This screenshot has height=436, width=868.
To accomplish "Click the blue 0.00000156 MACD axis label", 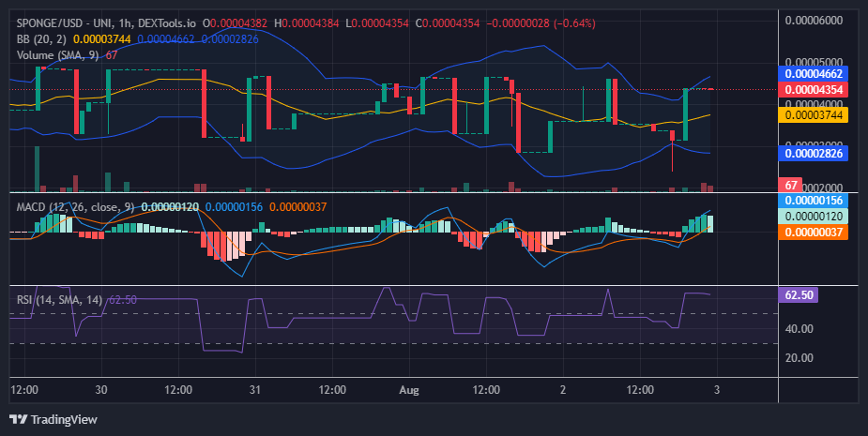I will 814,201.
